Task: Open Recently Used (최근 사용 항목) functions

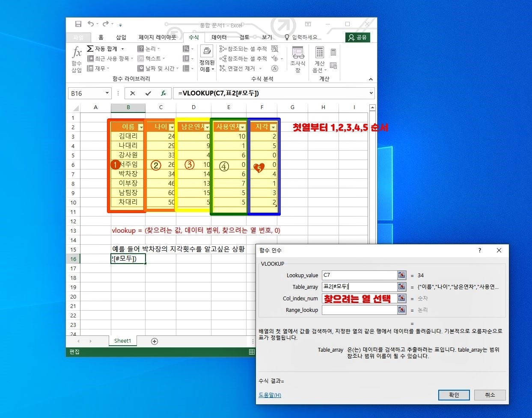Action: pyautogui.click(x=110, y=59)
